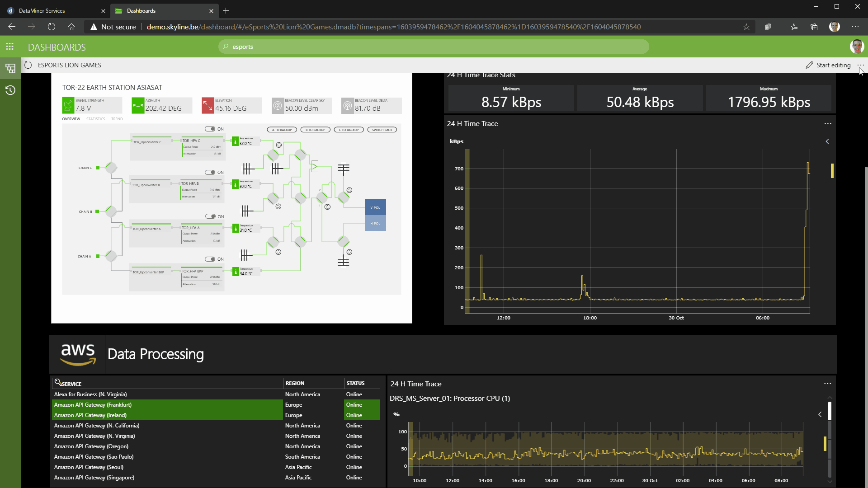The image size is (868, 488).
Task: Click the esports search field
Action: tap(434, 47)
